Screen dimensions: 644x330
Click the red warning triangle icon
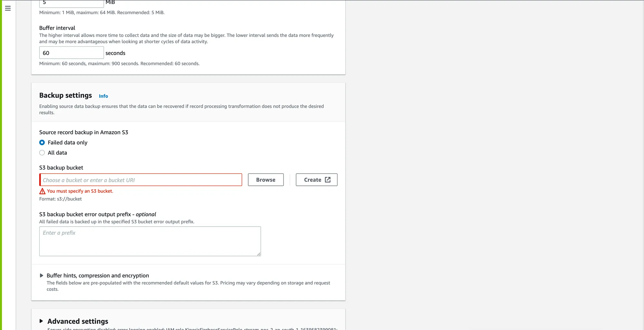[42, 191]
